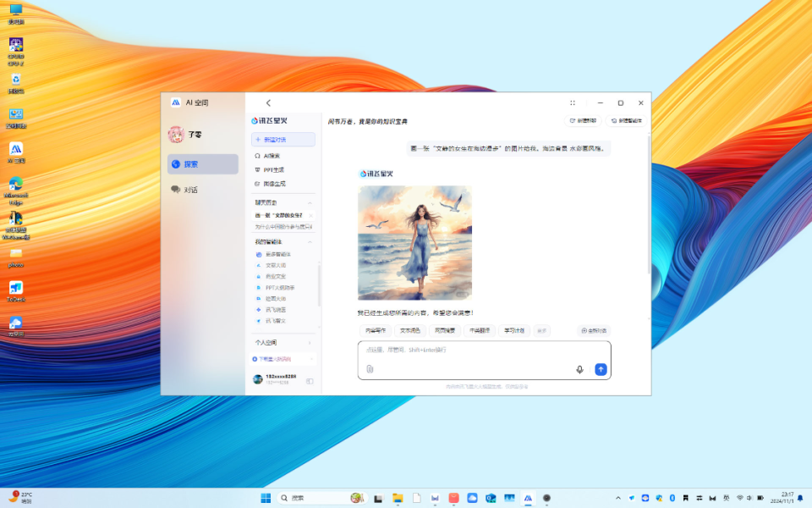Open AI 空间 from the taskbar
The width and height of the screenshot is (812, 508).
(528, 498)
